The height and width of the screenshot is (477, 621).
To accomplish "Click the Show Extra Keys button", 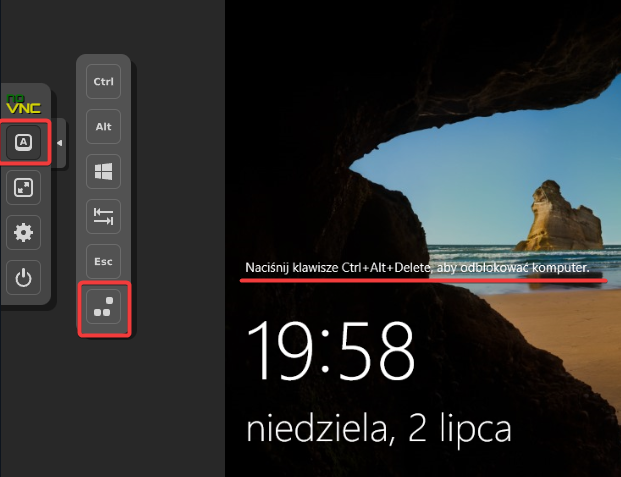I will pyautogui.click(x=23, y=144).
